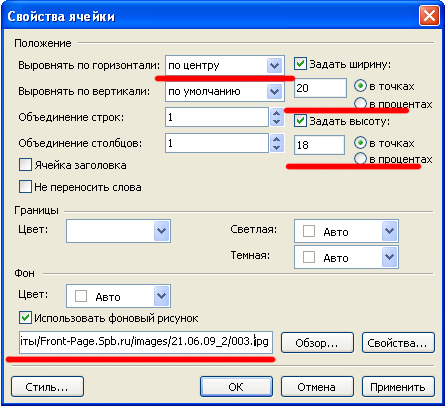445x406 pixels.
Task: Select в процентах radio for height
Action: 360,159
